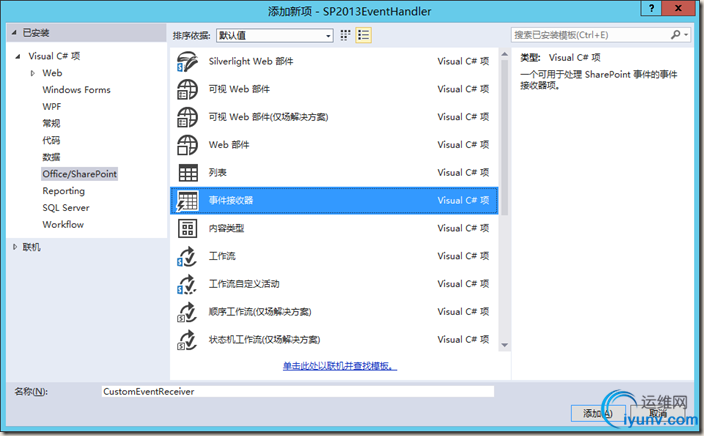The width and height of the screenshot is (704, 436).
Task: Select the Web 部件 template icon
Action: click(x=187, y=145)
